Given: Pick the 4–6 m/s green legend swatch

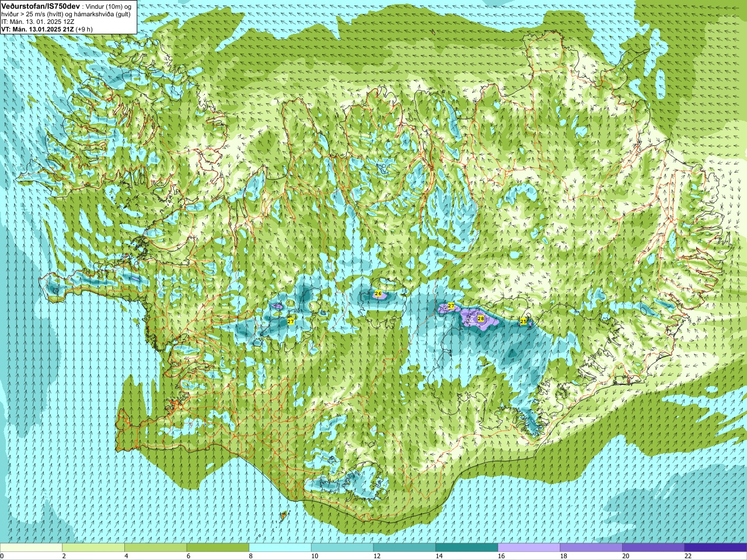Looking at the screenshot, I should (155, 548).
